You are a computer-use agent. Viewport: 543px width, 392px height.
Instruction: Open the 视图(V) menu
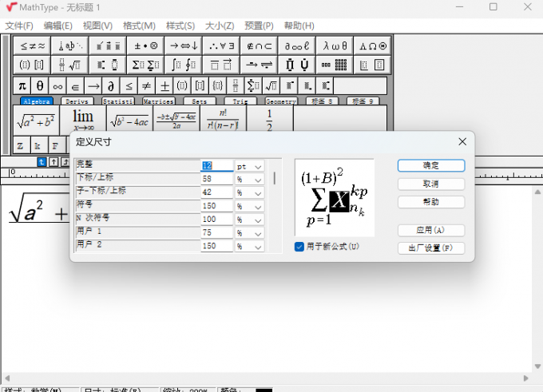coord(97,26)
